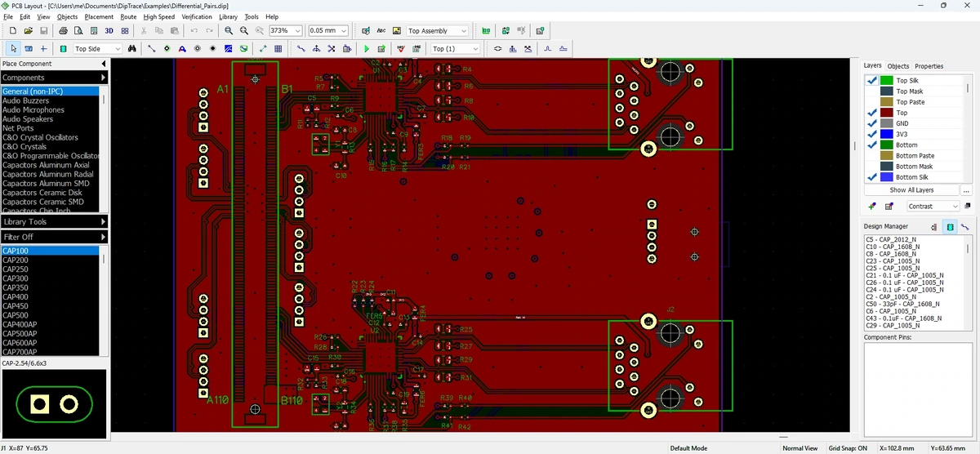This screenshot has height=454, width=980.
Task: Expand the Components panel arrow
Action: point(104,78)
